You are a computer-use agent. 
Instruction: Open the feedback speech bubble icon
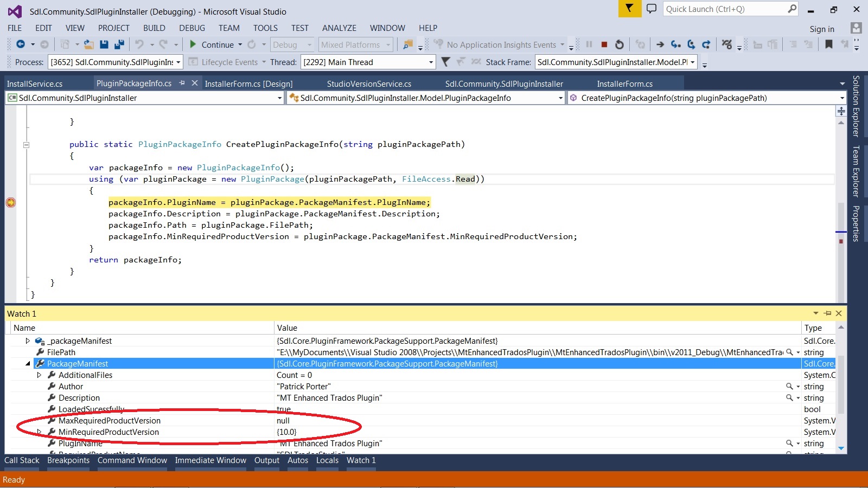coord(652,9)
